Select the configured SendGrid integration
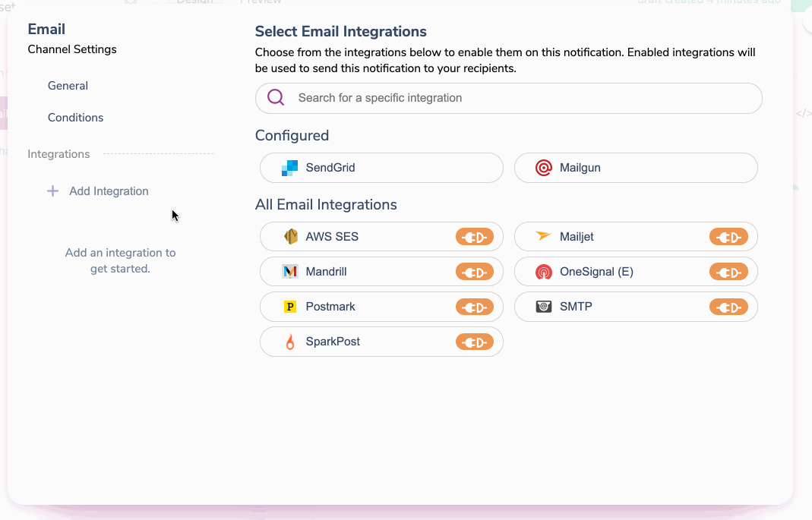The height and width of the screenshot is (520, 812). 381,168
